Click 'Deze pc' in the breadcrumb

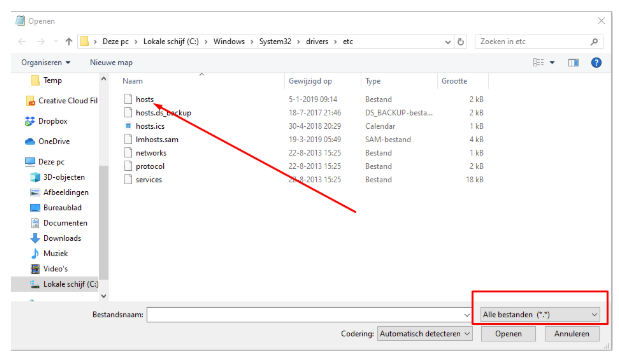(x=115, y=41)
